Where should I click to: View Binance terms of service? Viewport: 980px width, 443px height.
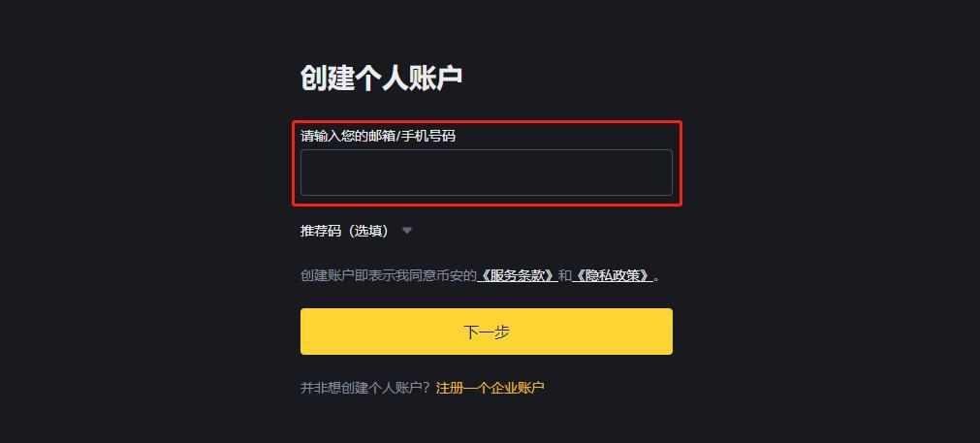pos(518,275)
